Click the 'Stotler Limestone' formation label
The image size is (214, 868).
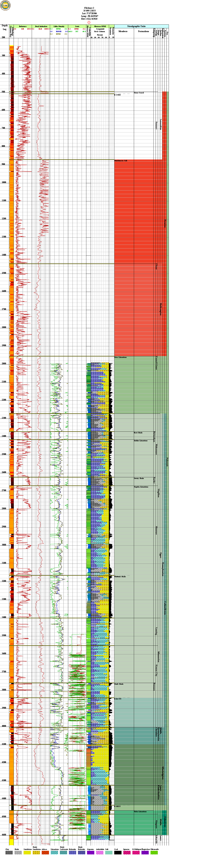click(x=141, y=440)
